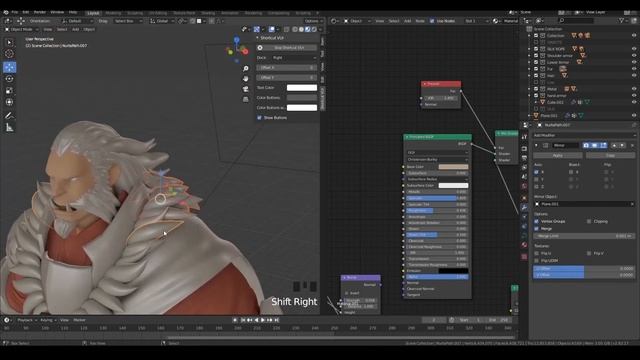This screenshot has width=640, height=360.
Task: Open the Material properties tab icon
Action: (524, 245)
